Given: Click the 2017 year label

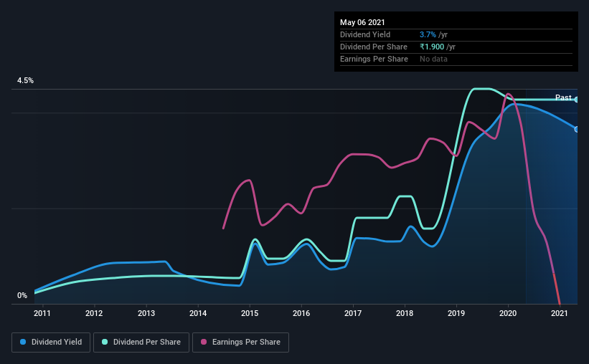Looking at the screenshot, I should pos(353,313).
